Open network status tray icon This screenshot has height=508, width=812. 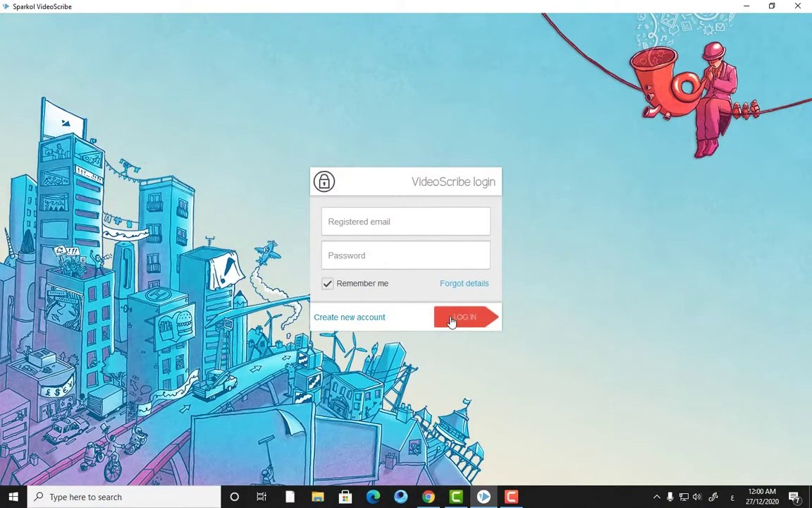coord(684,497)
